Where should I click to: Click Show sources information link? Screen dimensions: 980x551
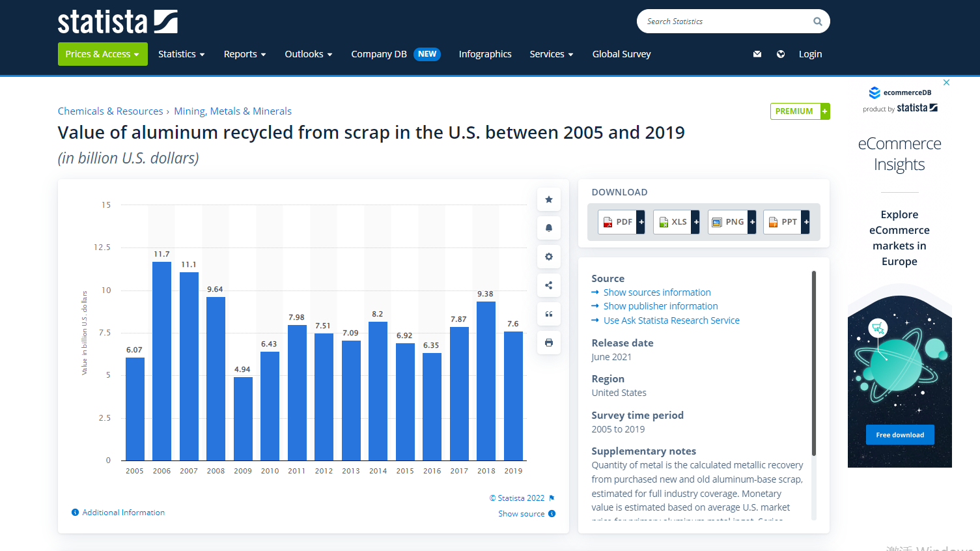[656, 292]
